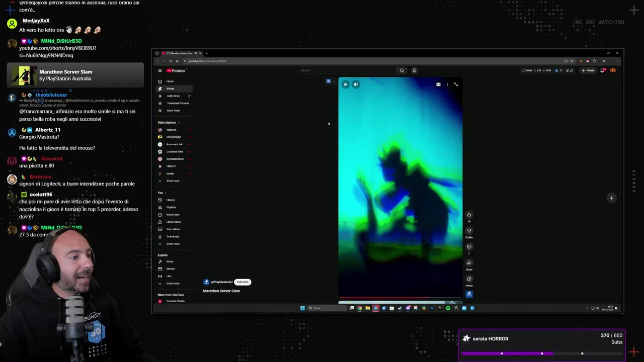The height and width of the screenshot is (362, 644).
Task: Select Shorts in the YouTube sidebar
Action: pos(174,88)
